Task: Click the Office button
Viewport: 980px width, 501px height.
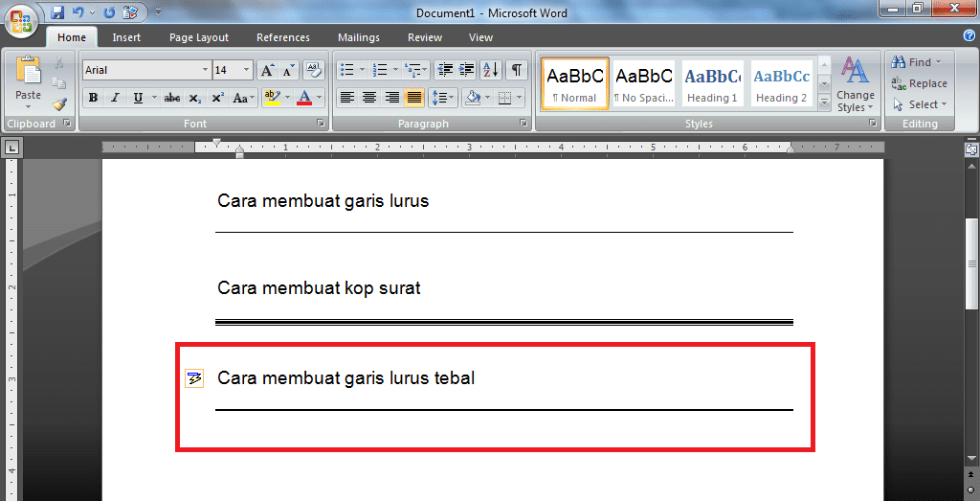Action: coord(22,21)
